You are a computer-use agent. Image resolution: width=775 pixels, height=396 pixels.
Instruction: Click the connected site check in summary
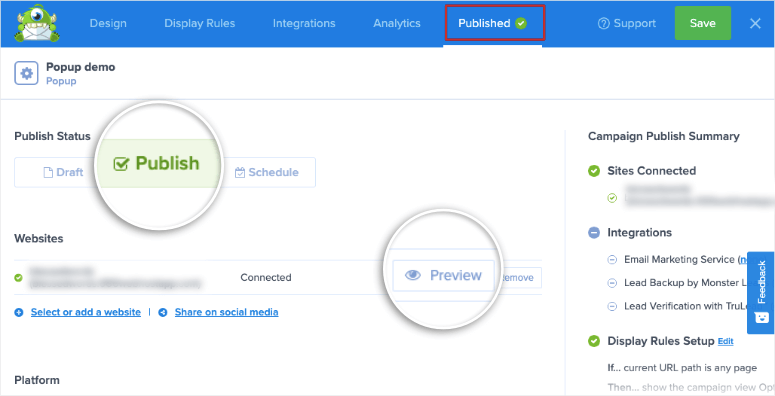click(x=612, y=198)
